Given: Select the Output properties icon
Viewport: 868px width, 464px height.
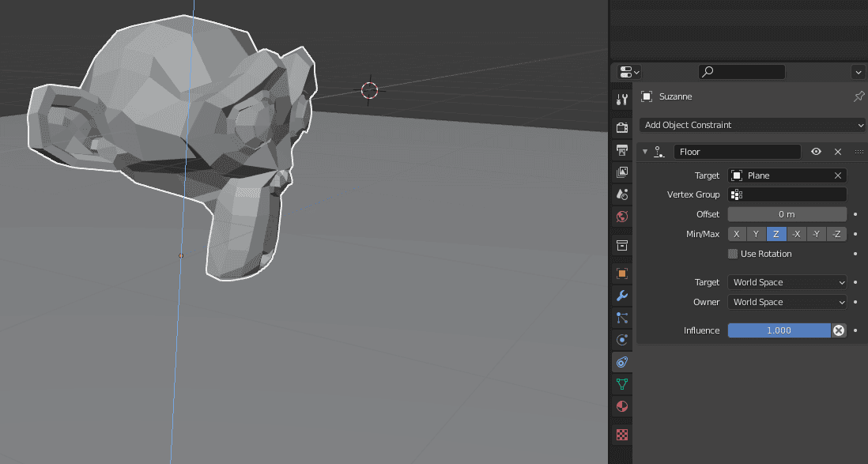Looking at the screenshot, I should click(x=621, y=150).
